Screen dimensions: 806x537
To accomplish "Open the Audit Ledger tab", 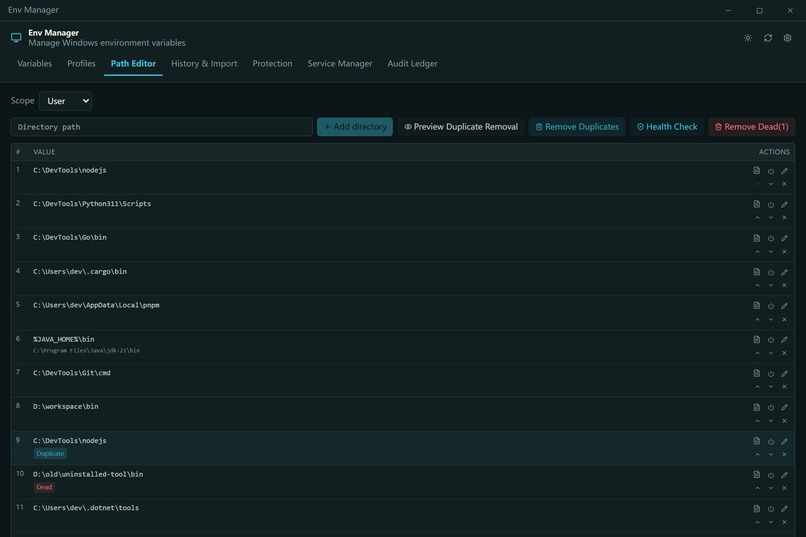I will 412,64.
